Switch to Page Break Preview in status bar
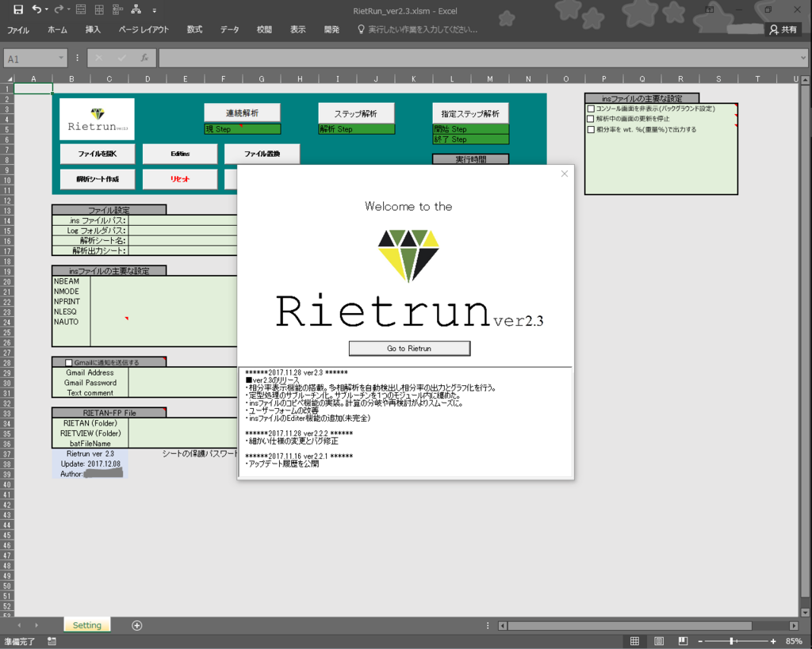This screenshot has height=649, width=812. (683, 641)
